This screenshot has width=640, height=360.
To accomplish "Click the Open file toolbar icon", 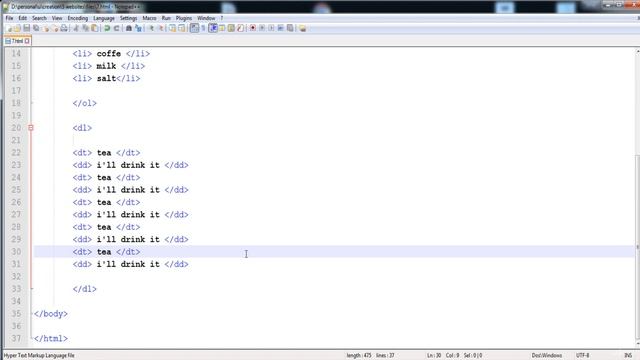I will point(18,28).
